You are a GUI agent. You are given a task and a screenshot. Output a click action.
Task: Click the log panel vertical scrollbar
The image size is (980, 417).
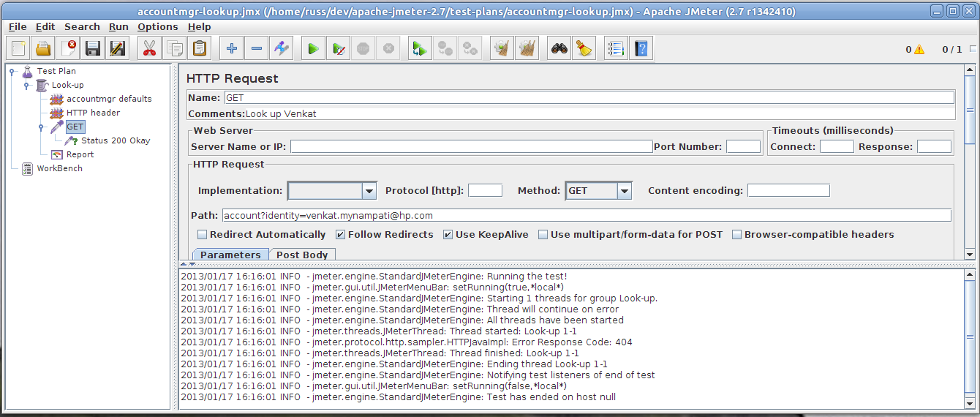(970, 338)
